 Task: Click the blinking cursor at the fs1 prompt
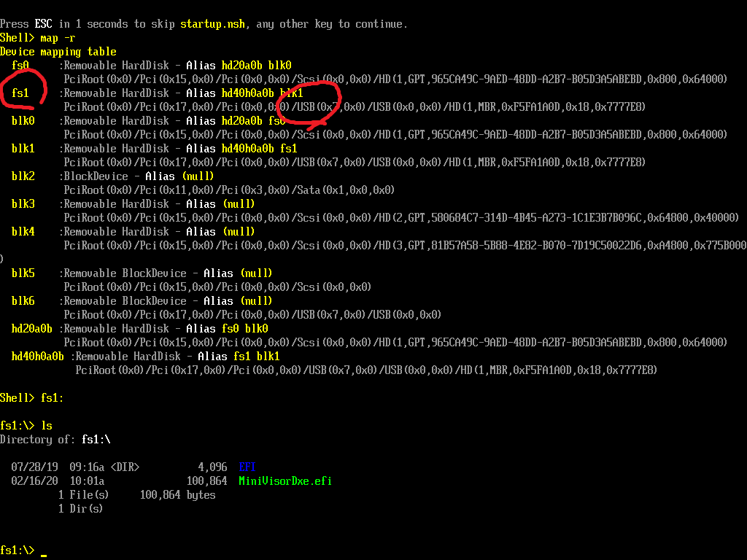tap(42, 556)
